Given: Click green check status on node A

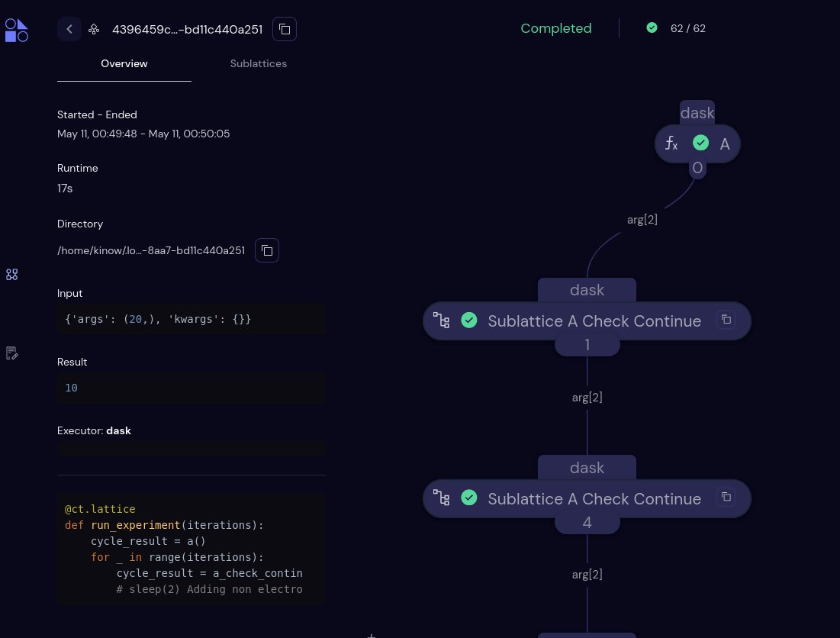Looking at the screenshot, I should click(x=700, y=143).
